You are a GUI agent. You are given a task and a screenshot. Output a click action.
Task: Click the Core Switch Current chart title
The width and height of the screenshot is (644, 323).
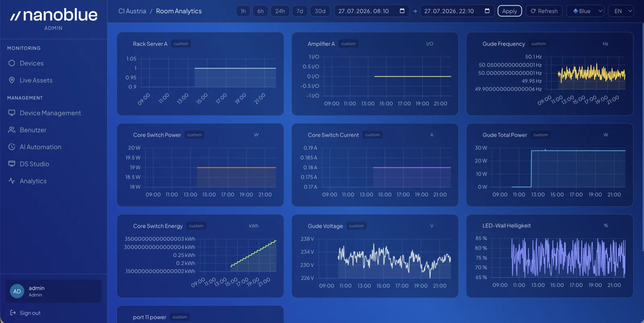point(333,135)
